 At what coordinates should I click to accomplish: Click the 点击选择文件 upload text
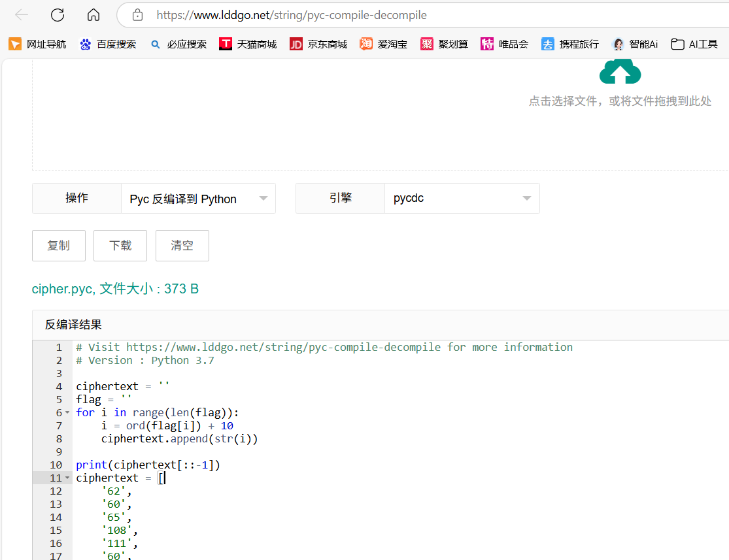(620, 101)
